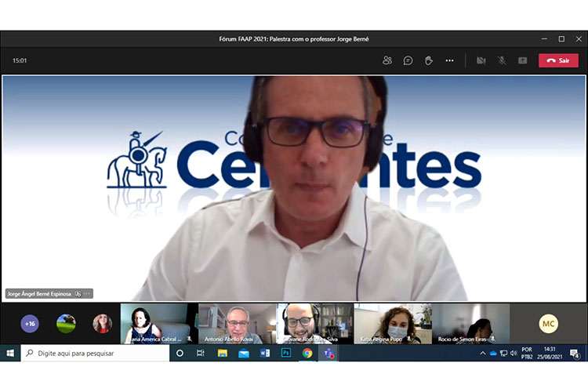
Task: Open File Explorer from the taskbar
Action: [223, 353]
